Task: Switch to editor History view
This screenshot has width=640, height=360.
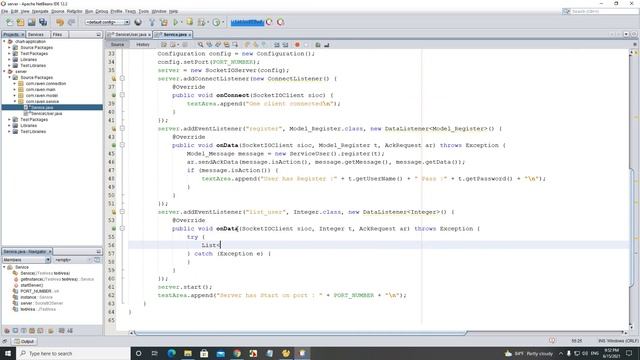Action: point(142,44)
